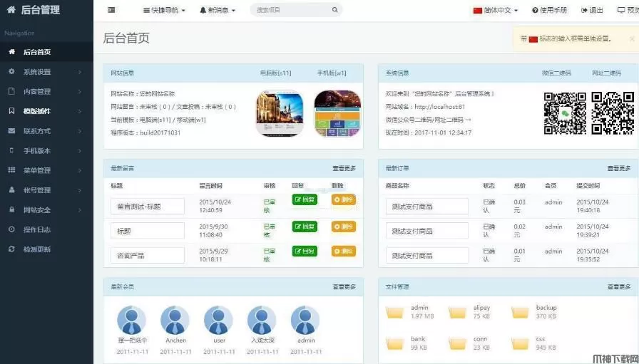The height and width of the screenshot is (364, 639).
Task: Click orange 删除 button for 咨询产品 row
Action: point(343,251)
